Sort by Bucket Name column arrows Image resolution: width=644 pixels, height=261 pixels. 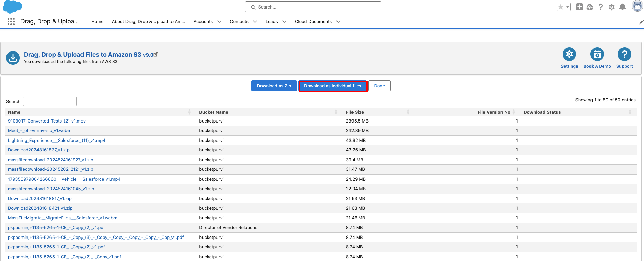coord(336,112)
